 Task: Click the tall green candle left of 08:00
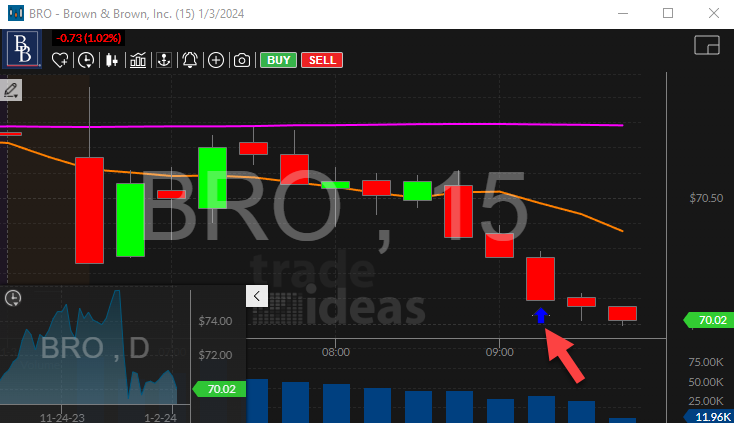click(213, 178)
